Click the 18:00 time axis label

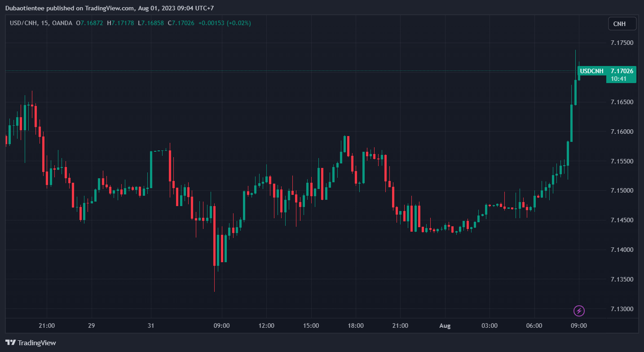click(x=355, y=326)
